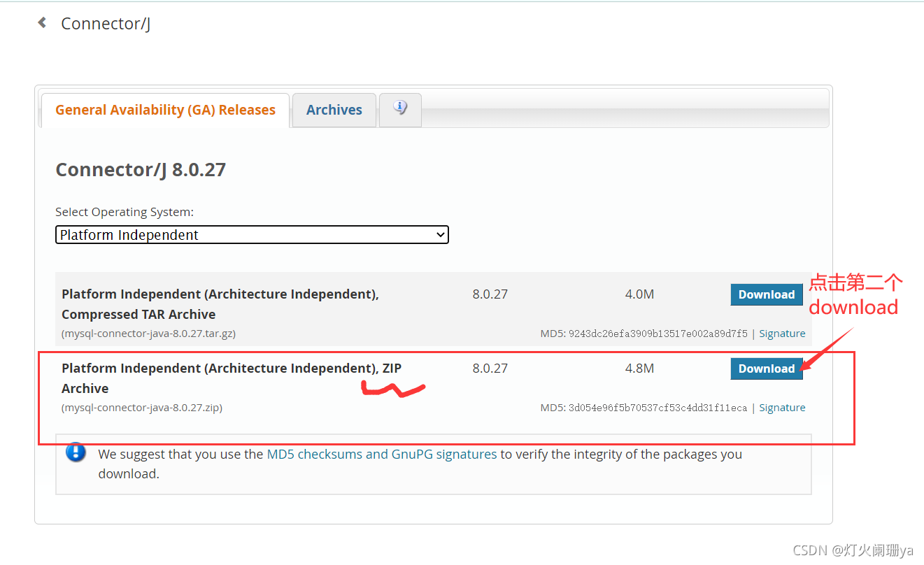924x565 pixels.
Task: Click the blue exclamation notice icon
Action: (76, 452)
